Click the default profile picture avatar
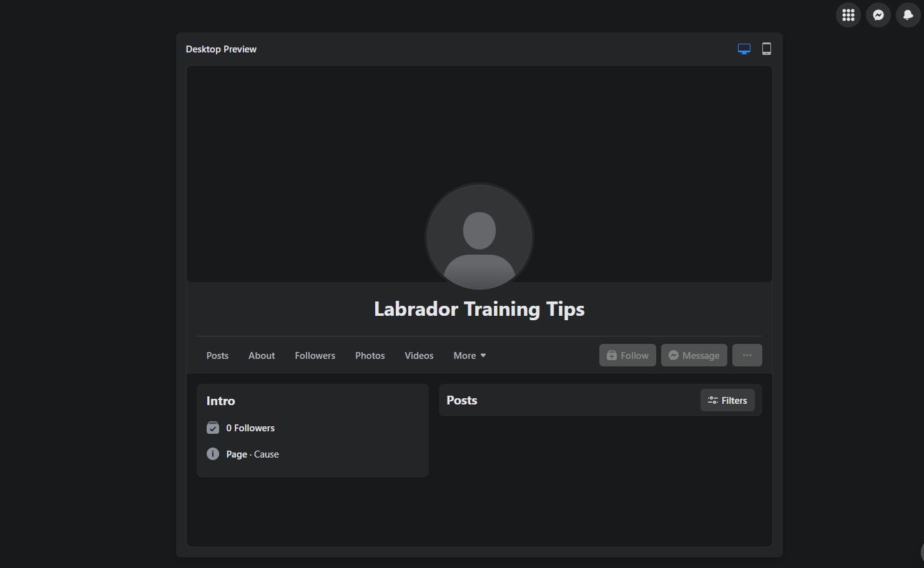 (x=479, y=237)
